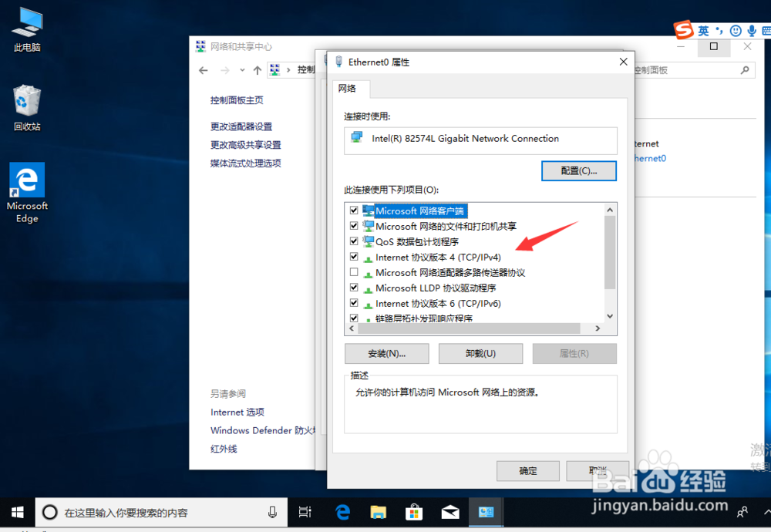This screenshot has height=532, width=771.
Task: Maximize Network and Sharing Center window
Action: 713,46
